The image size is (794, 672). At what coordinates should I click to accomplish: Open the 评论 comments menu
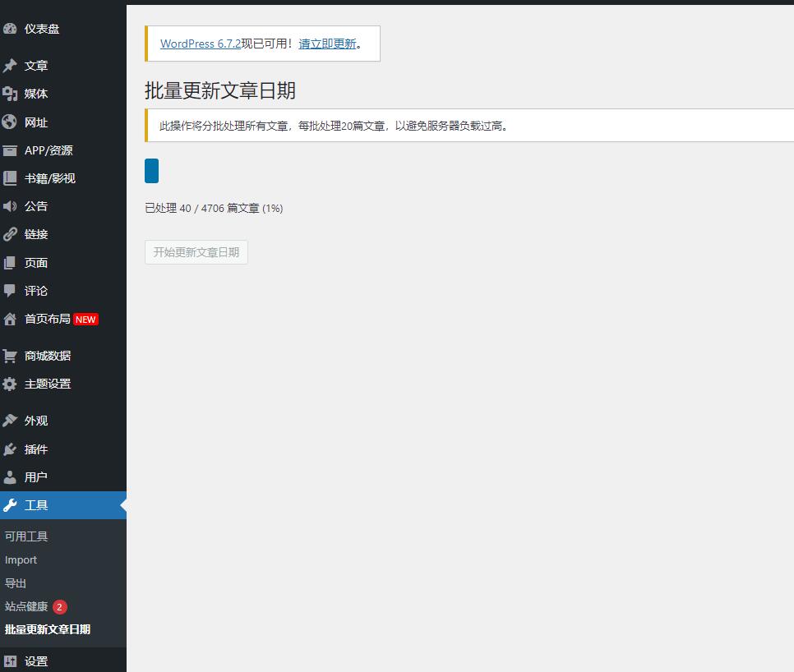[36, 291]
